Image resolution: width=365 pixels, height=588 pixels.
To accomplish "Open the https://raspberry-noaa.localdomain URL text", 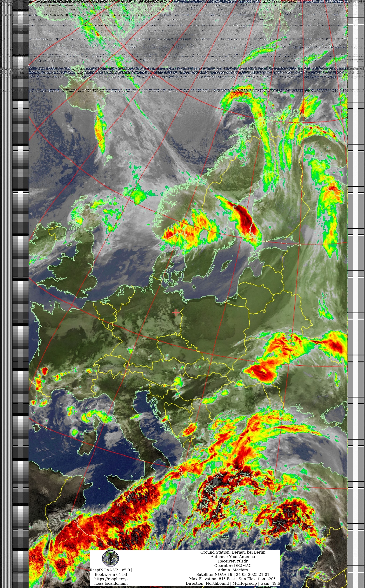I will pyautogui.click(x=111, y=581).
